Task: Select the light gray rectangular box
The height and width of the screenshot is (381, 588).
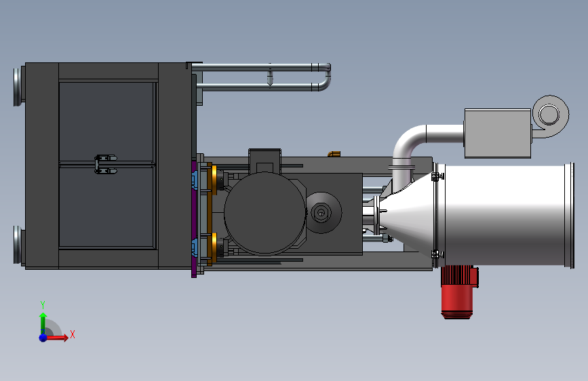Action: point(498,134)
